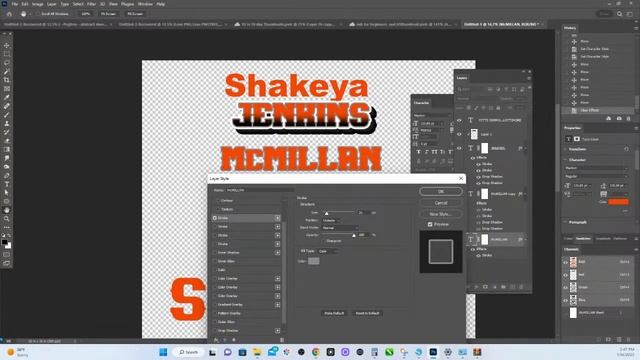640x360 pixels.
Task: Toggle Red channel visibility
Action: pos(566,275)
